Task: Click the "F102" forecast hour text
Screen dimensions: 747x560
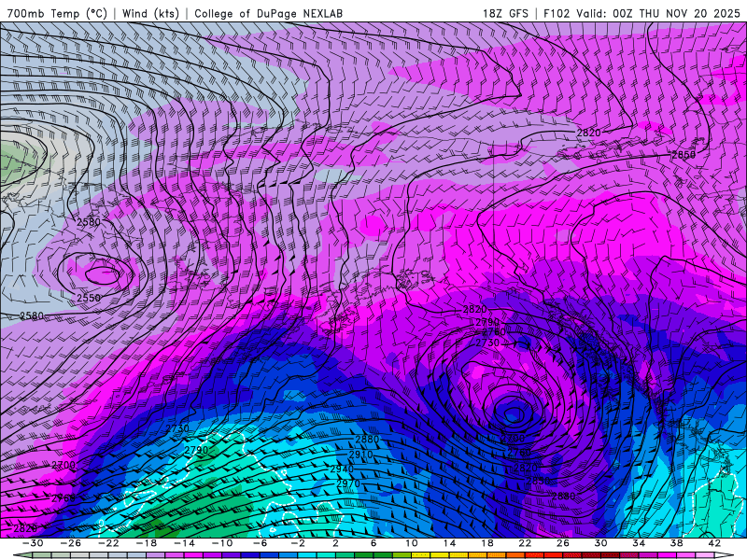Action: click(x=557, y=14)
